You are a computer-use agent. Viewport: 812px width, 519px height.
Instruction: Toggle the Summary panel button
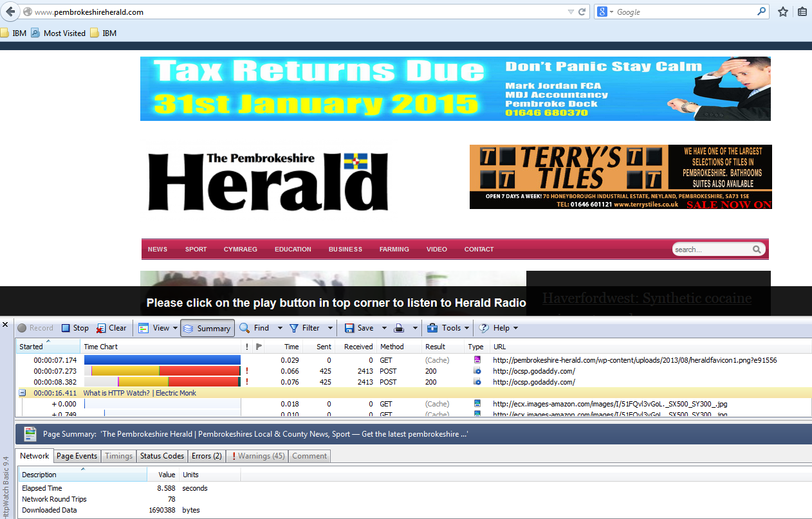[207, 328]
